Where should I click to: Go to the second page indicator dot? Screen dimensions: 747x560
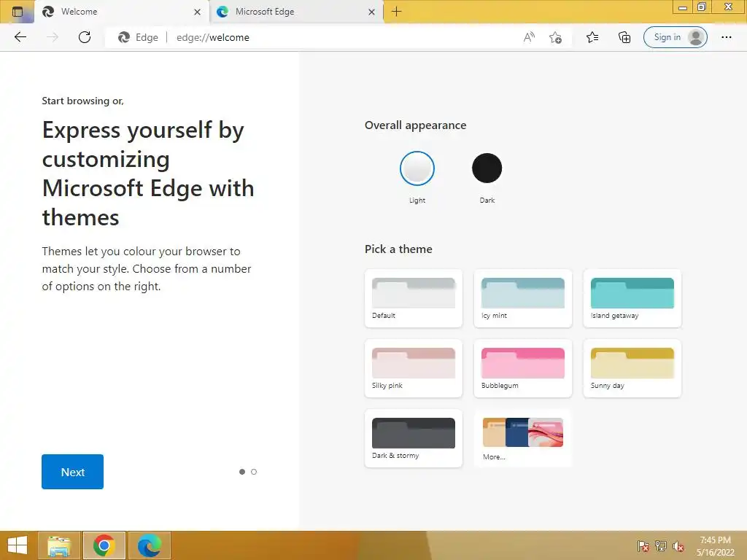point(254,472)
